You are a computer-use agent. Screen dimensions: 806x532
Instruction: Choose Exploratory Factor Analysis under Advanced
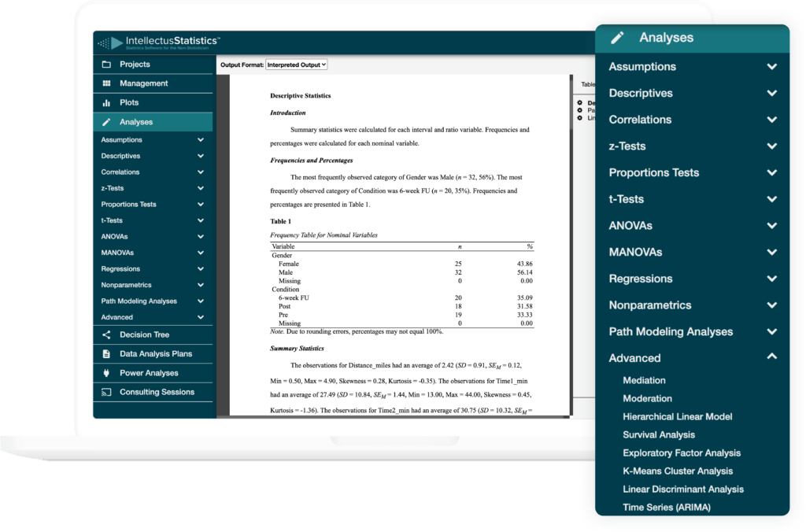pos(682,453)
